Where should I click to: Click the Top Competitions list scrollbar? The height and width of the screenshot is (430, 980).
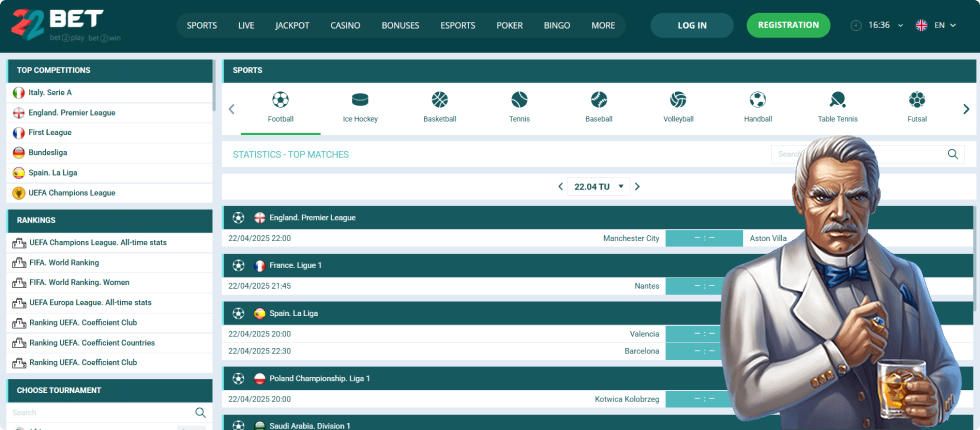point(214,88)
